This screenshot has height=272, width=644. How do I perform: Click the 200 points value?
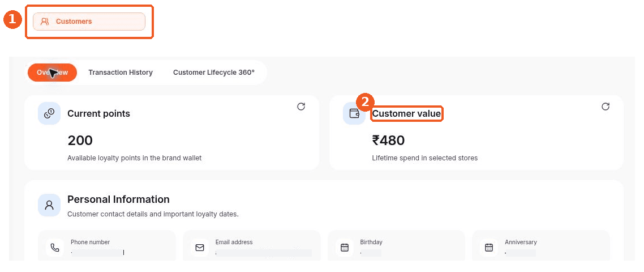(x=80, y=141)
